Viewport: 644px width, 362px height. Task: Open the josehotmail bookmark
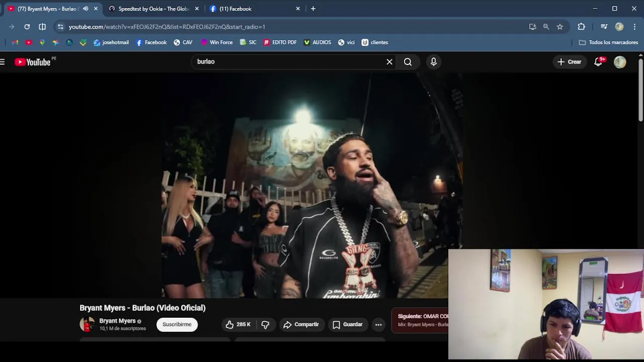[x=111, y=42]
